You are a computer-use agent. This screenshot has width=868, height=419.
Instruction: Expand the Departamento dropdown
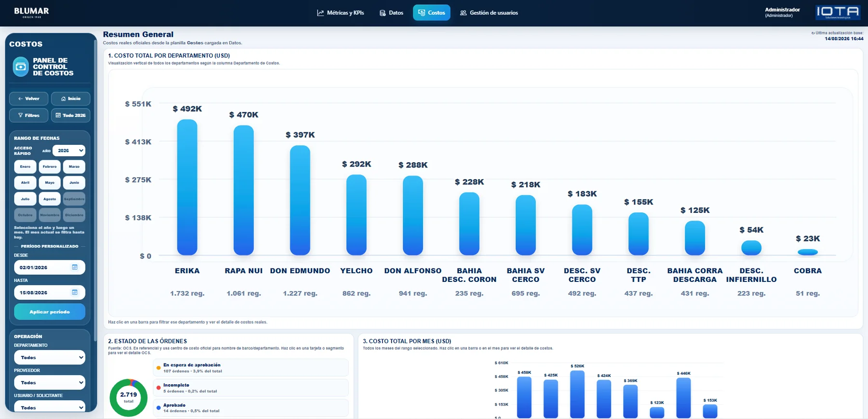50,358
